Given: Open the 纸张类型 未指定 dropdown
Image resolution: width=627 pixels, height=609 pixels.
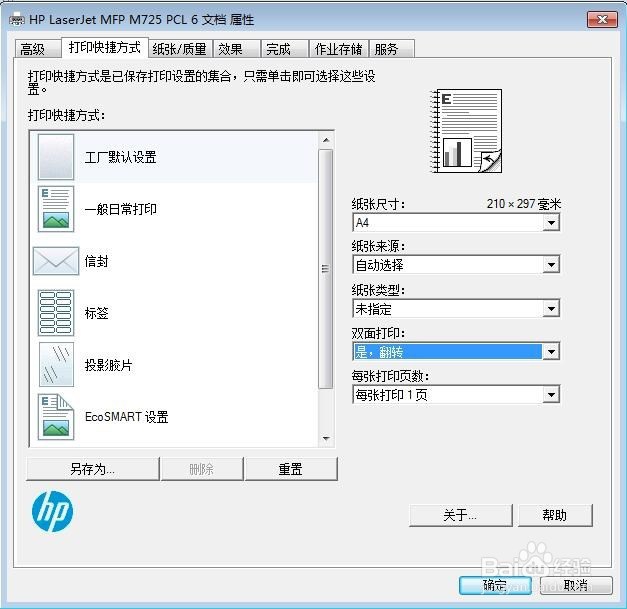Looking at the screenshot, I should pos(456,308).
